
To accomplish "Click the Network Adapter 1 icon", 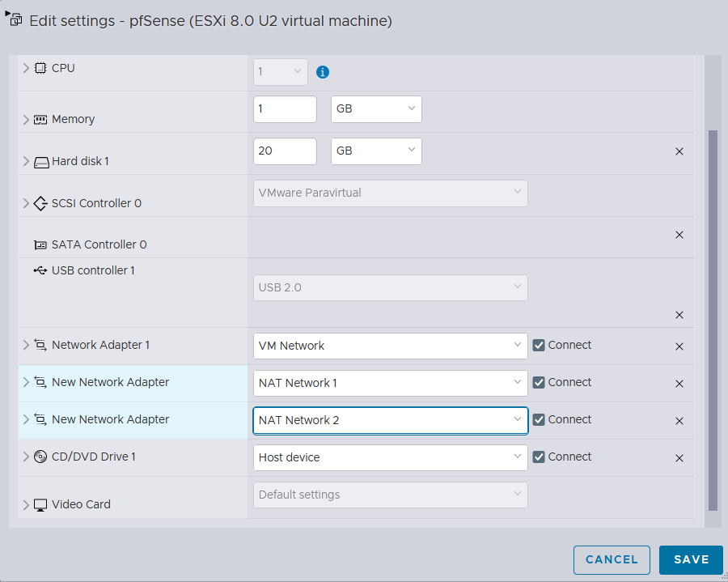I will pyautogui.click(x=40, y=345).
